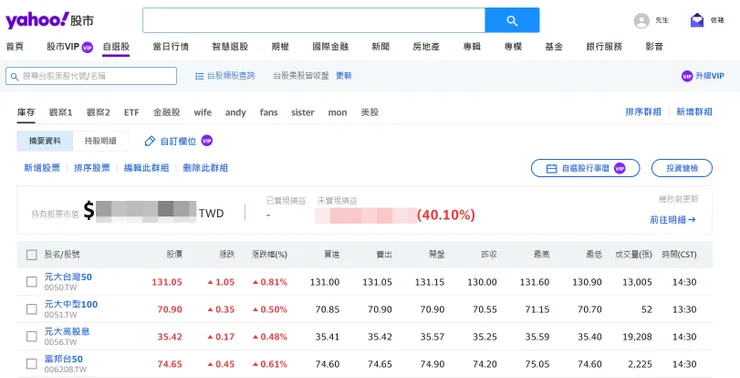Switch to the 觀察2 group tab
Image resolution: width=740 pixels, height=378 pixels.
pyautogui.click(x=98, y=112)
